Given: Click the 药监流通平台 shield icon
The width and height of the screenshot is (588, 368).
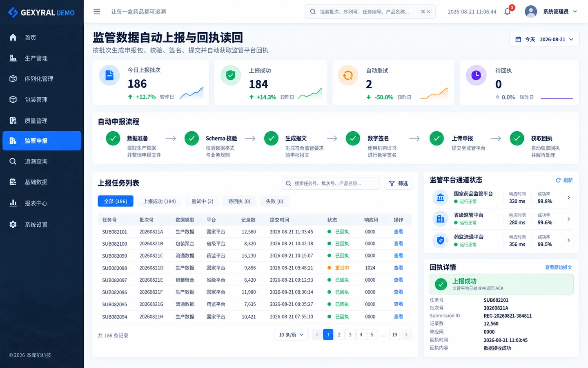Looking at the screenshot, I should (440, 240).
